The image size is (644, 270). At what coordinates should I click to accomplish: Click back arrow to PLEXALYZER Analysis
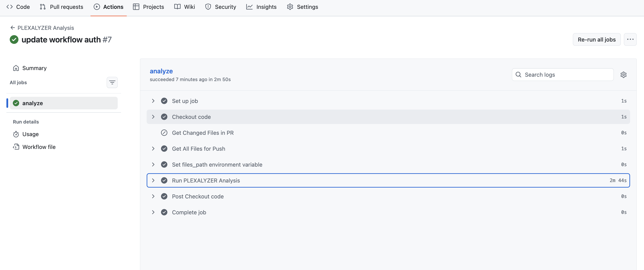tap(13, 28)
